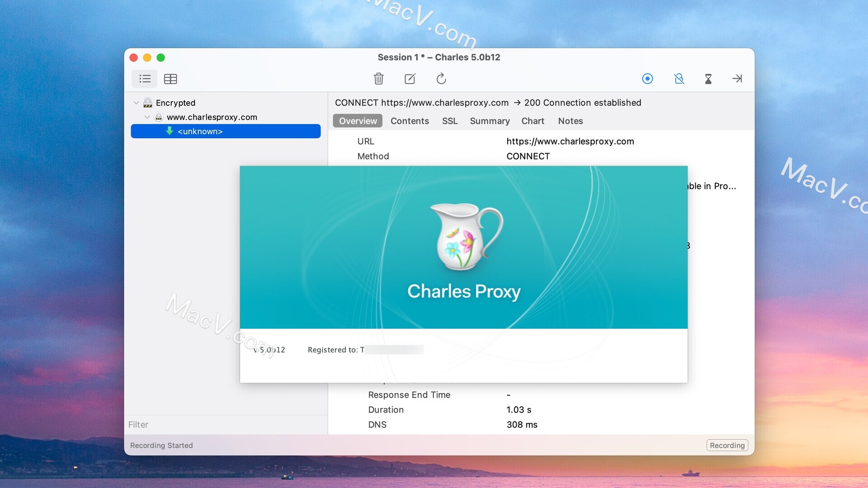Repeat the selected request via refresh icon
This screenshot has width=868, height=488.
pos(441,79)
